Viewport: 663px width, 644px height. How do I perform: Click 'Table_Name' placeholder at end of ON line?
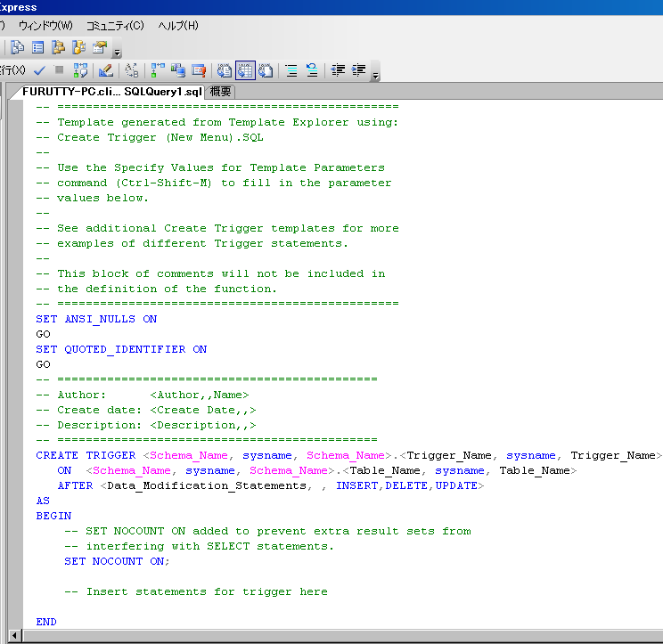535,470
